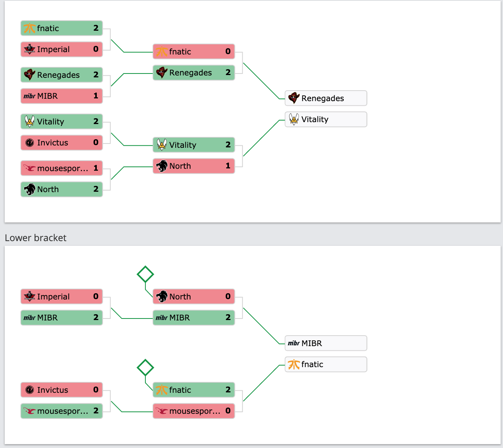Click the Vitality logo in the upper final slot
The height and width of the screenshot is (448, 503).
tap(294, 119)
